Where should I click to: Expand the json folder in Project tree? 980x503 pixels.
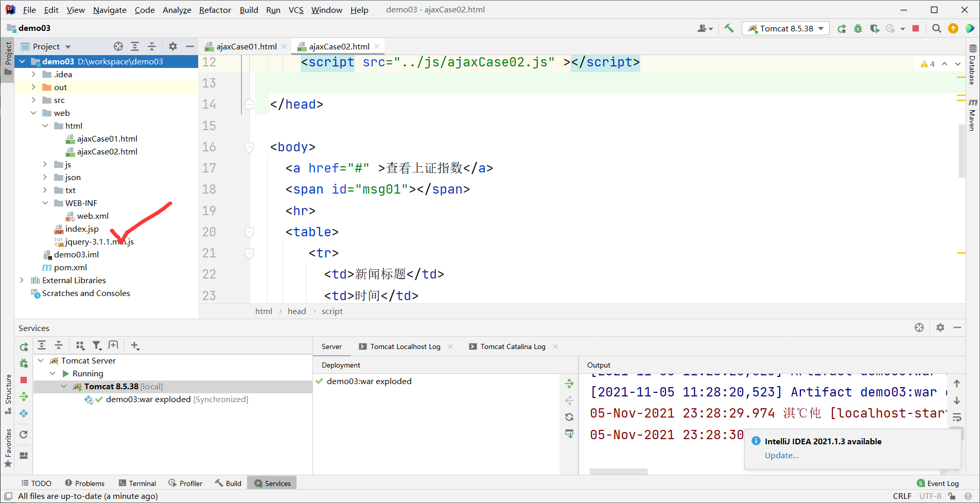coord(45,177)
